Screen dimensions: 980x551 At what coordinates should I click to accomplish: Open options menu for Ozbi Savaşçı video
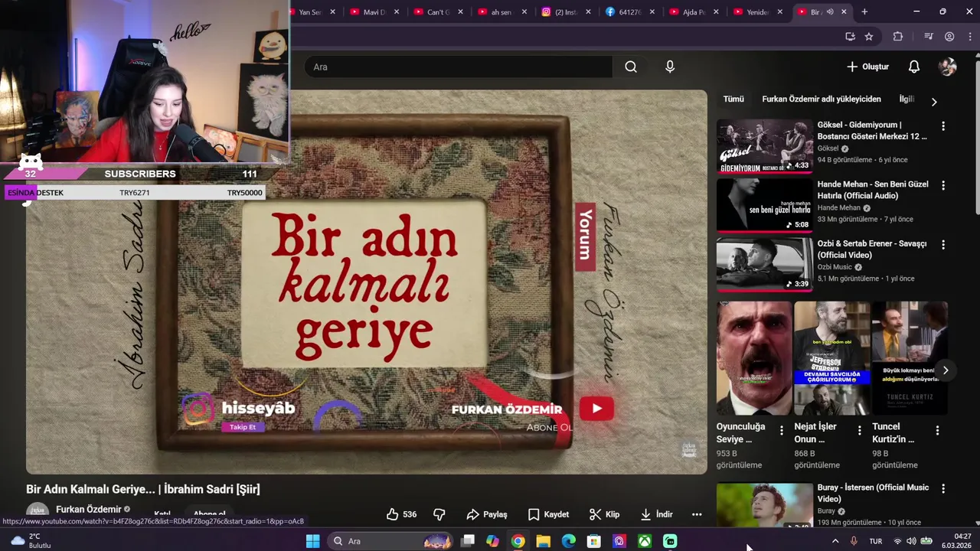(x=943, y=245)
